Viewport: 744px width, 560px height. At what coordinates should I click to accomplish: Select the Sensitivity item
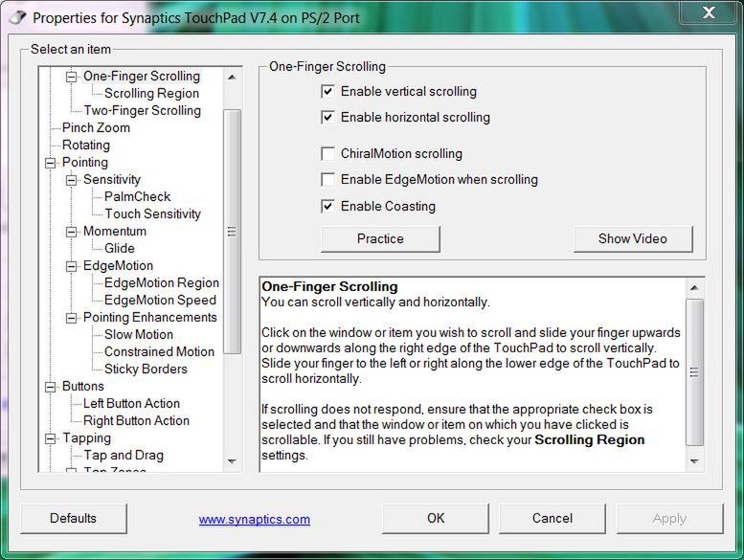point(112,179)
